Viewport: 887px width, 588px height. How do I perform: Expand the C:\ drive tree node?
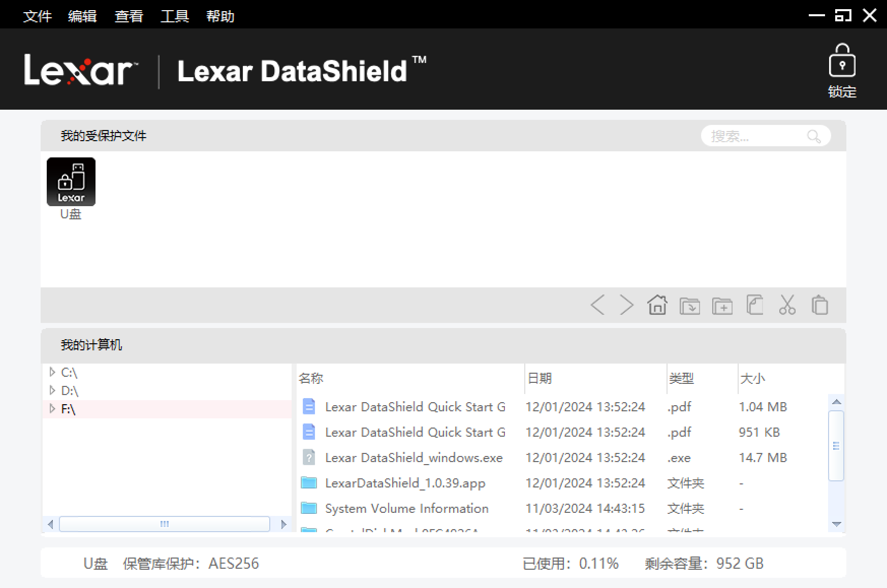(x=52, y=372)
